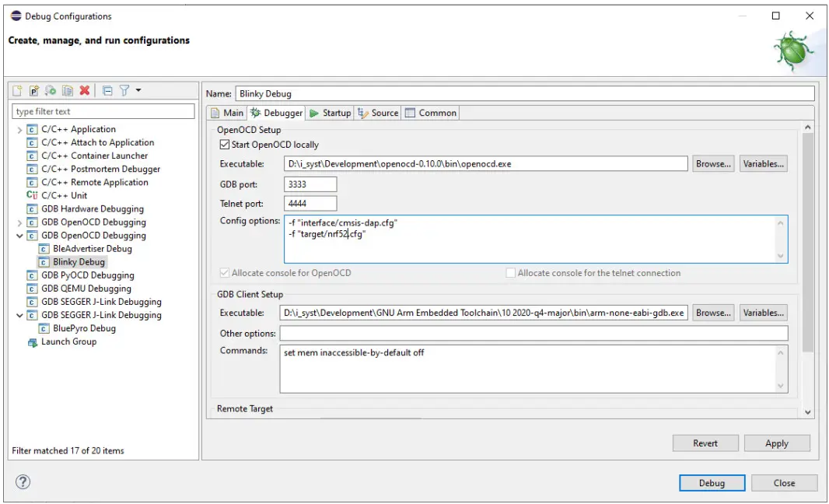Switch to Startup tab
This screenshot has height=504, width=829.
coord(331,113)
